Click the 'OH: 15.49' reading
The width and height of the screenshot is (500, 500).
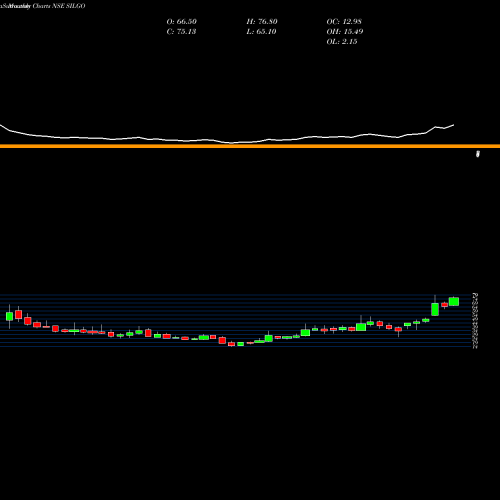[345, 31]
